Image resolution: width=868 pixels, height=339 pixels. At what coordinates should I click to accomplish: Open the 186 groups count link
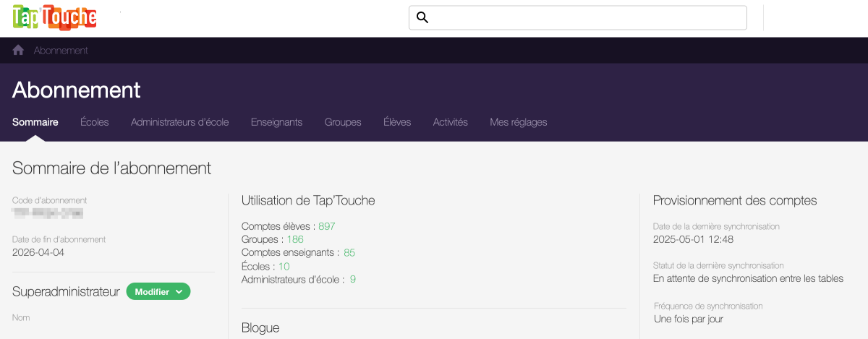[295, 239]
